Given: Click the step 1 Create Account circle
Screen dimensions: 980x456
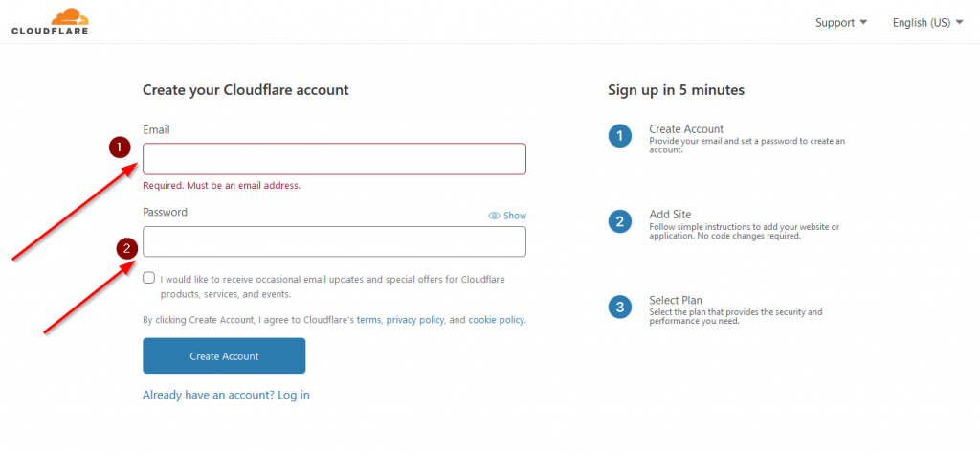Looking at the screenshot, I should pyautogui.click(x=619, y=136).
